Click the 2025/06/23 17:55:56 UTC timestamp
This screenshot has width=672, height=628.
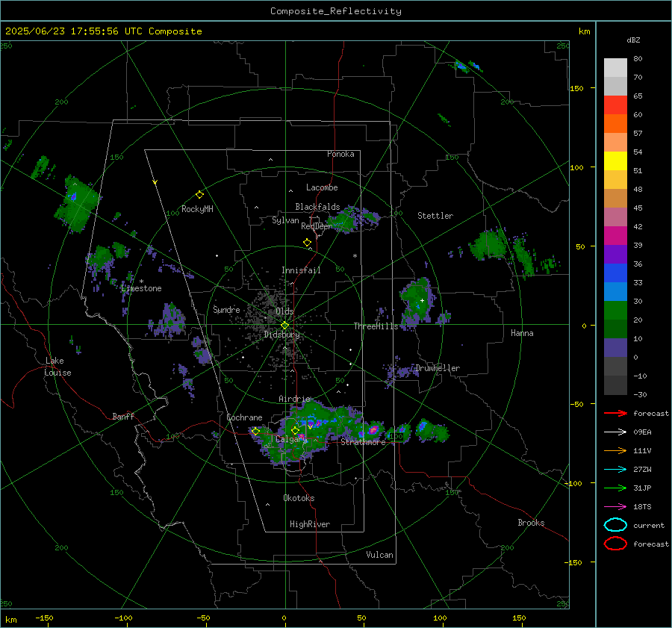tap(103, 31)
